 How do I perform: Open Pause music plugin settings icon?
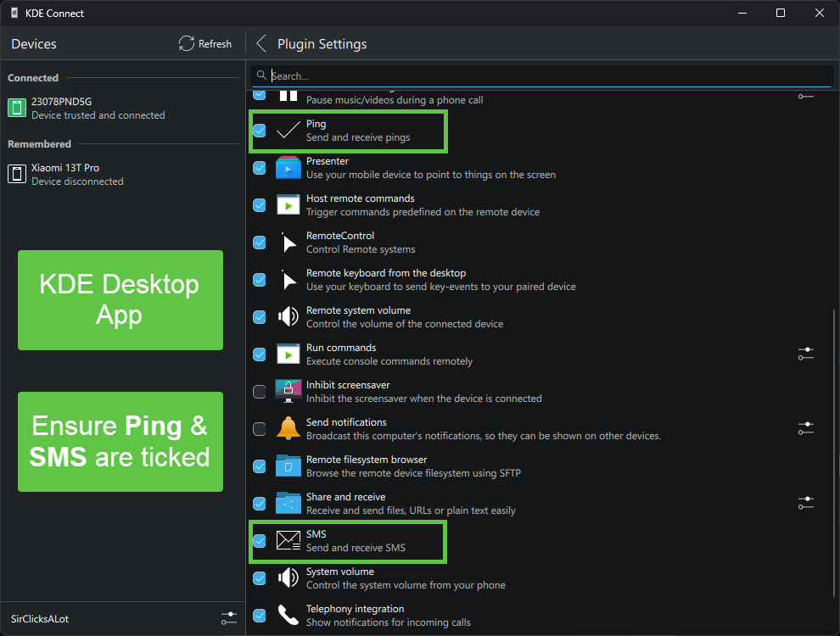click(805, 96)
